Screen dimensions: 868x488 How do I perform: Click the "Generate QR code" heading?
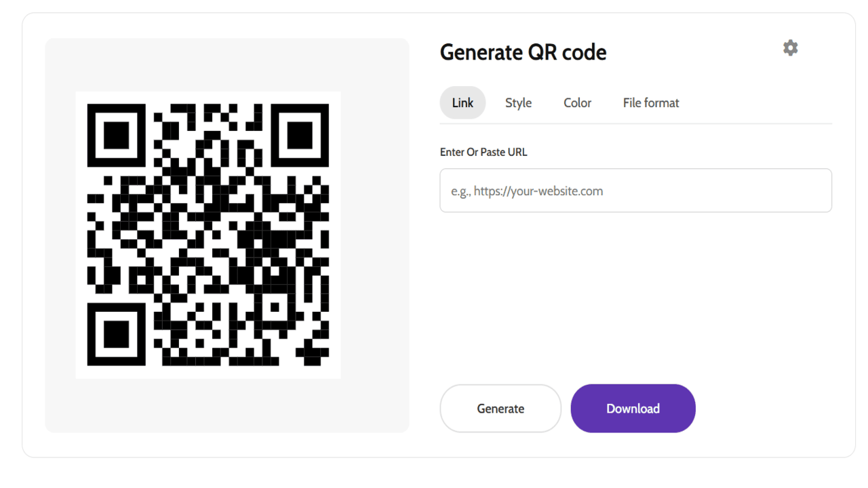point(523,52)
